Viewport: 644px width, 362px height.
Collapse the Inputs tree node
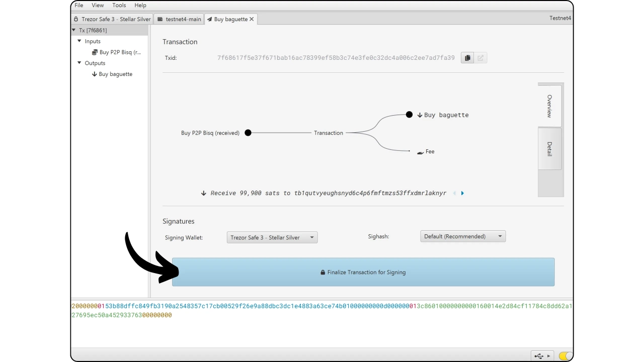point(79,41)
